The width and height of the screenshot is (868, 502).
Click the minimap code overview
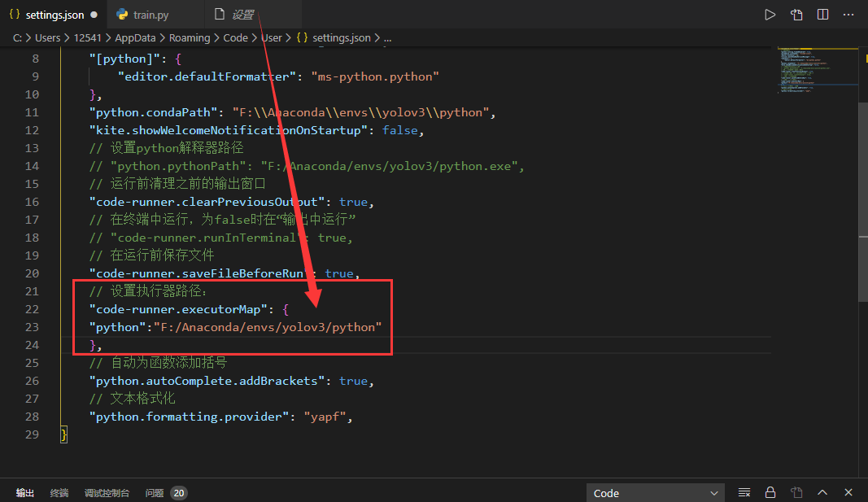pyautogui.click(x=817, y=70)
